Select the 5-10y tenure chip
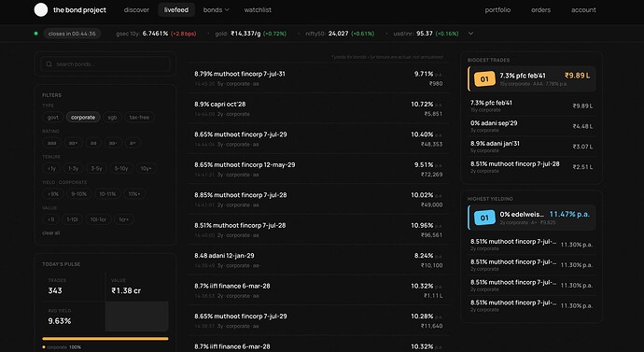Viewport: 644px width, 352px height. 121,168
